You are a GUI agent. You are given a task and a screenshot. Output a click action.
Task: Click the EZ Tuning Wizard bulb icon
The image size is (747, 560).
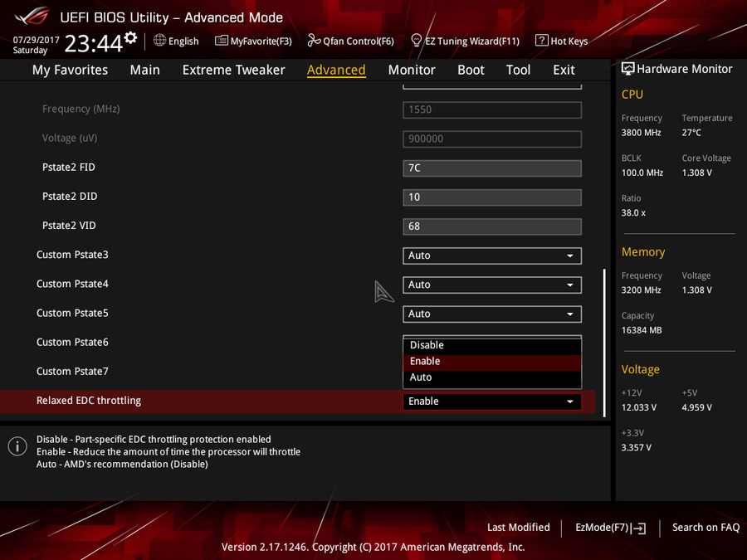416,41
